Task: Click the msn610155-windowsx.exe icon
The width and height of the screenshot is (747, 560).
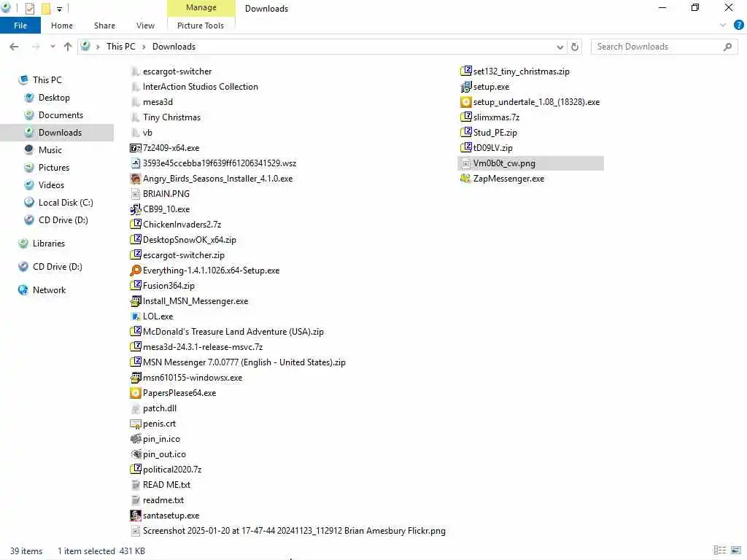Action: 135,378
